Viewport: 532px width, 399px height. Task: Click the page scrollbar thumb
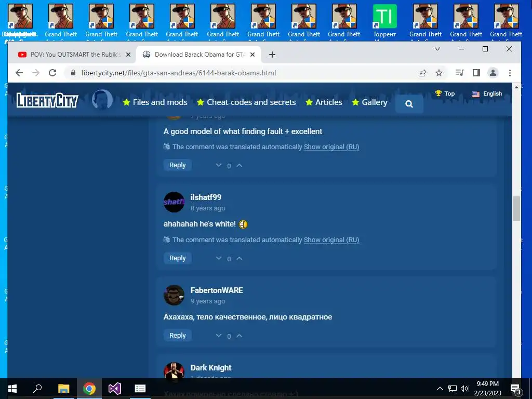click(516, 208)
